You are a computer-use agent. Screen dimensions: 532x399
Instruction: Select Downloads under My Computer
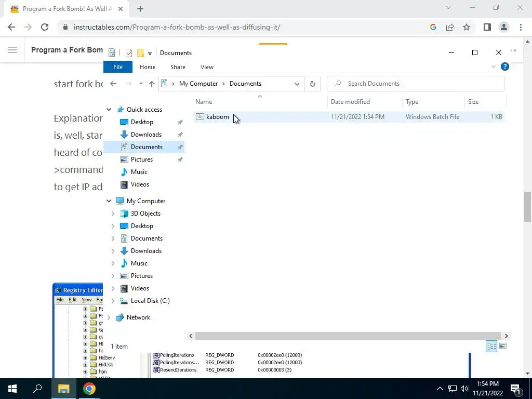146,251
